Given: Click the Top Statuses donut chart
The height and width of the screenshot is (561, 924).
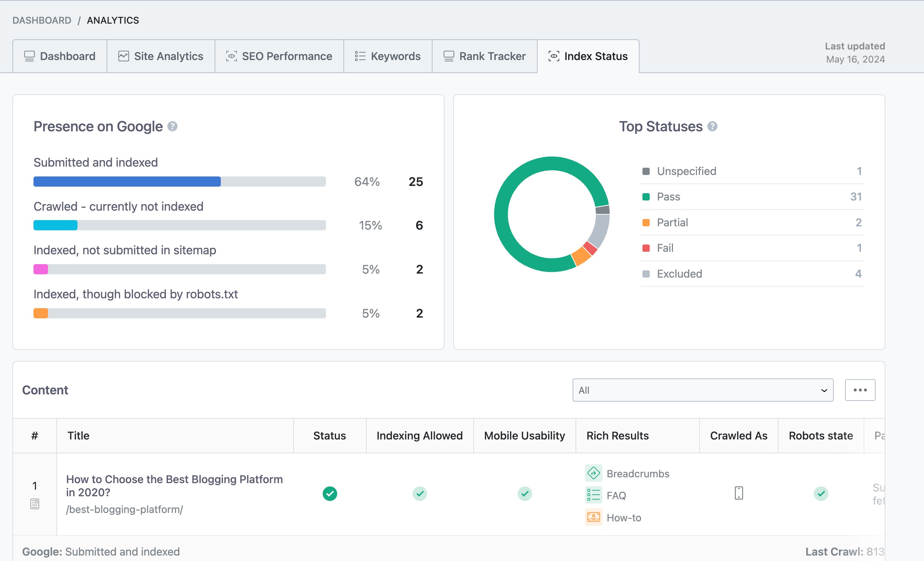Looking at the screenshot, I should pos(551,214).
